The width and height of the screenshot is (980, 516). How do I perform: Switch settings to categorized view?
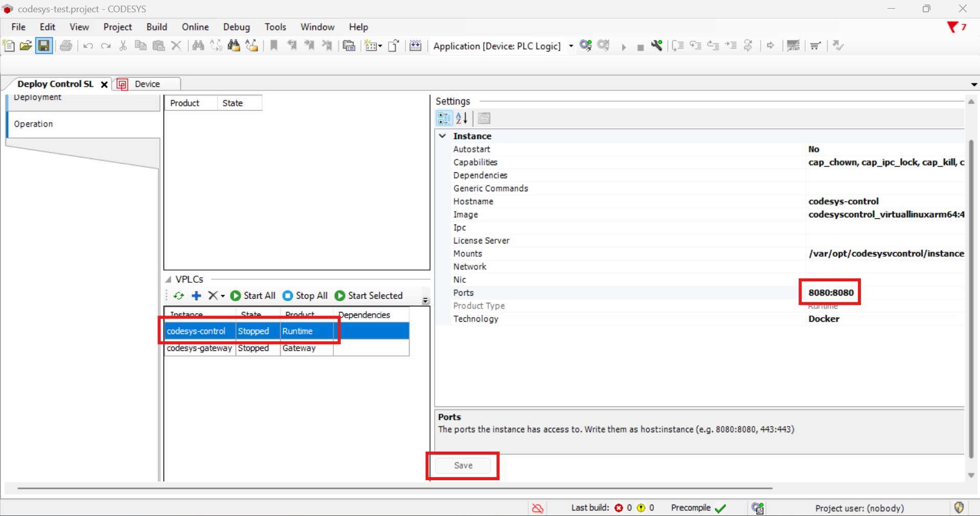(444, 119)
